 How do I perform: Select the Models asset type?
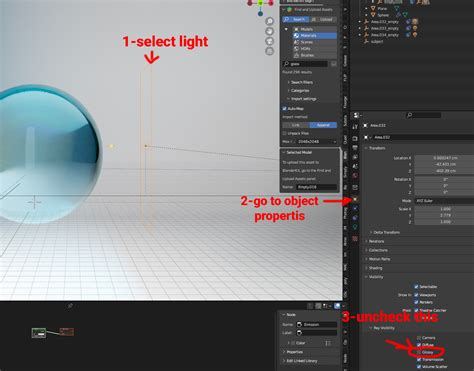[x=315, y=29]
